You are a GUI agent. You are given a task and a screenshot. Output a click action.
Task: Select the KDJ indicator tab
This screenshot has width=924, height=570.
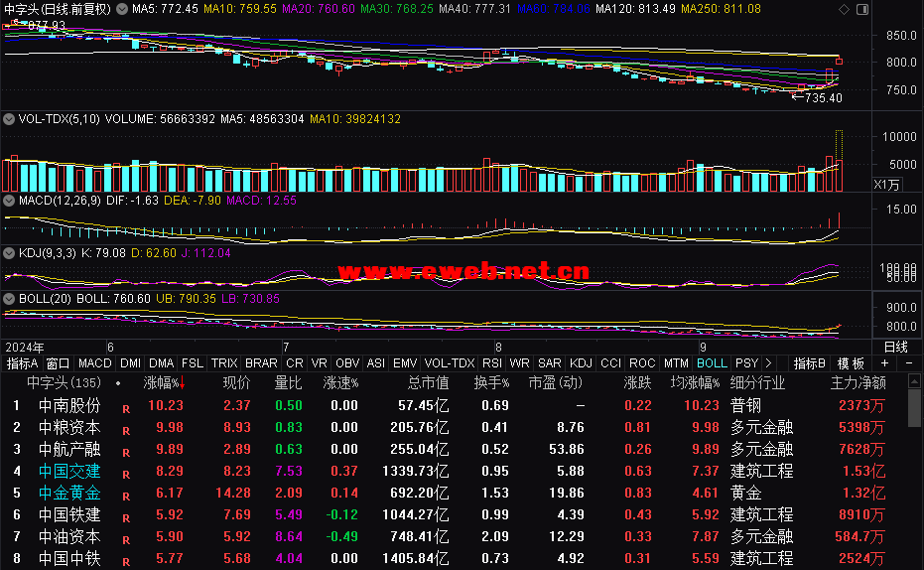(x=581, y=363)
